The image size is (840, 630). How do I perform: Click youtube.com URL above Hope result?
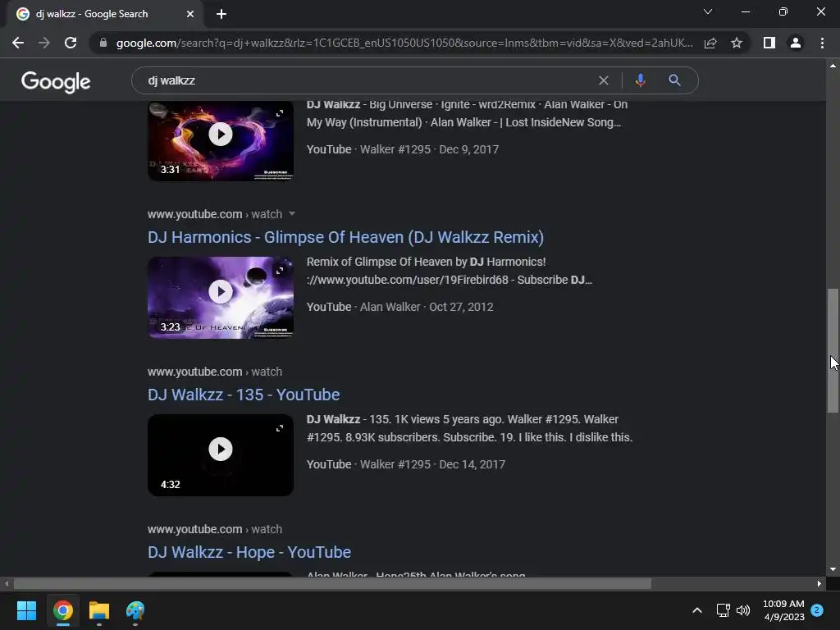click(x=215, y=529)
